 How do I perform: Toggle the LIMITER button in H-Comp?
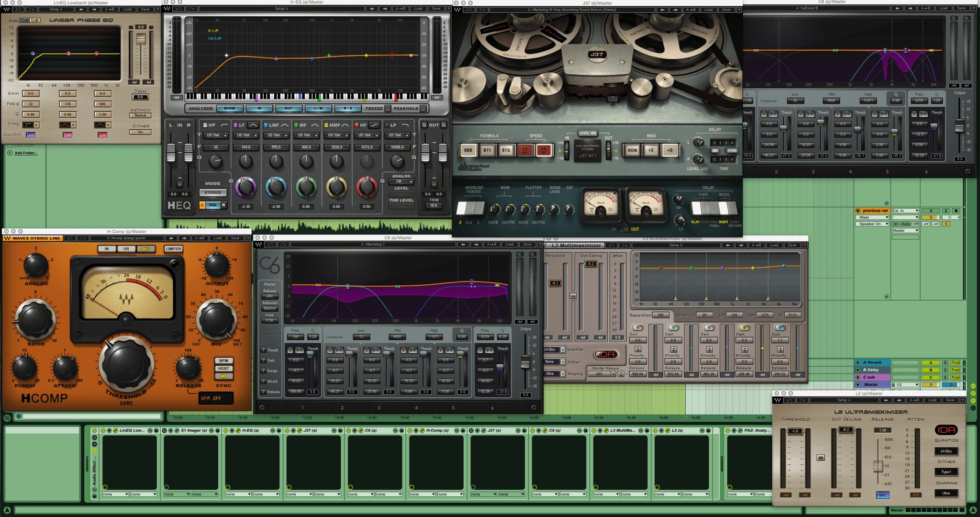click(173, 249)
